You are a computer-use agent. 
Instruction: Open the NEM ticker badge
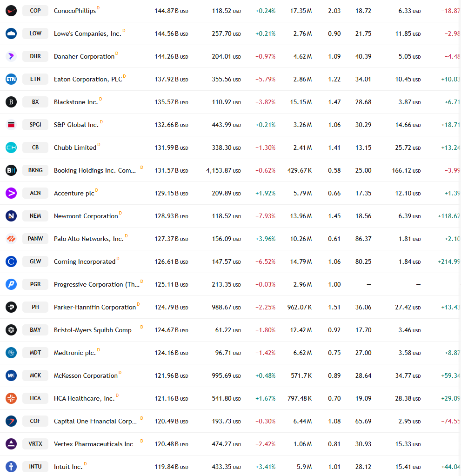click(x=35, y=215)
